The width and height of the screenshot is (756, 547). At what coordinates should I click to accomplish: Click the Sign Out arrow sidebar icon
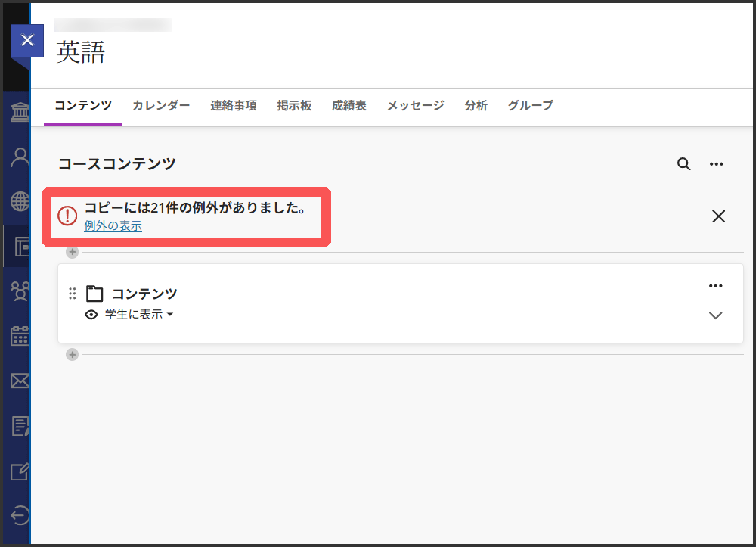click(19, 515)
